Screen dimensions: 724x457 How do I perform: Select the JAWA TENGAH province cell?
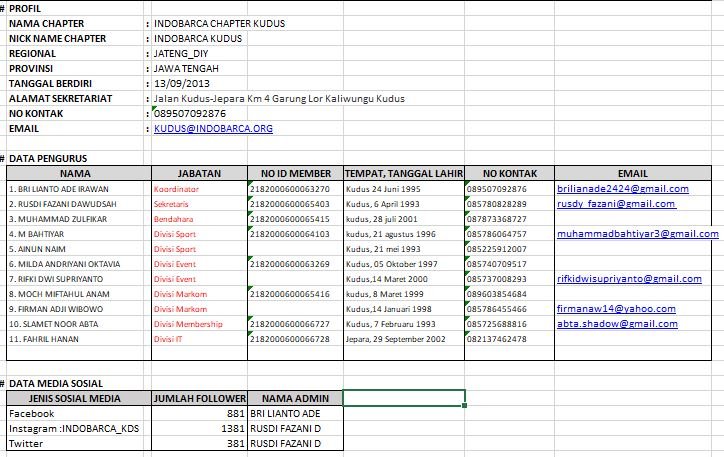tap(186, 68)
